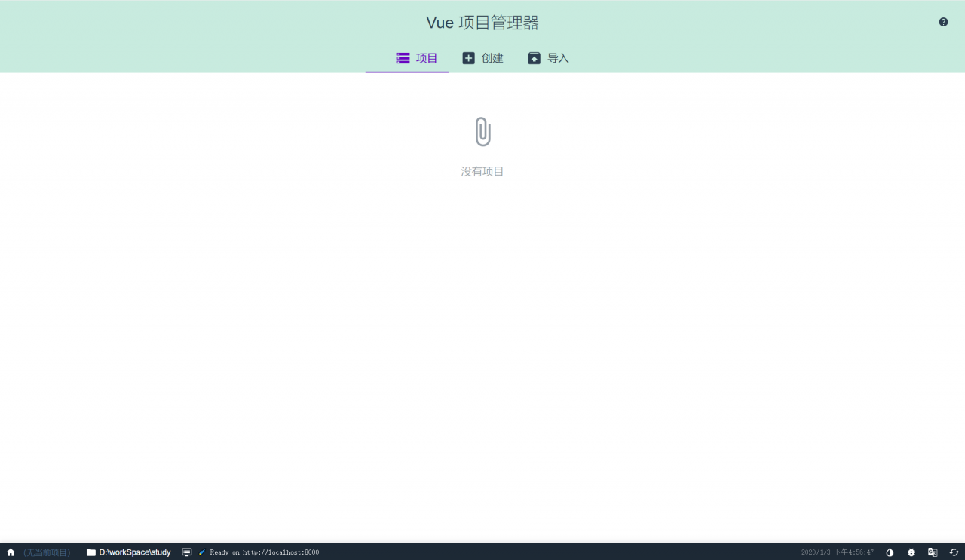The height and width of the screenshot is (560, 965).
Task: Click the Vue 项目管理器 title
Action: (x=482, y=23)
